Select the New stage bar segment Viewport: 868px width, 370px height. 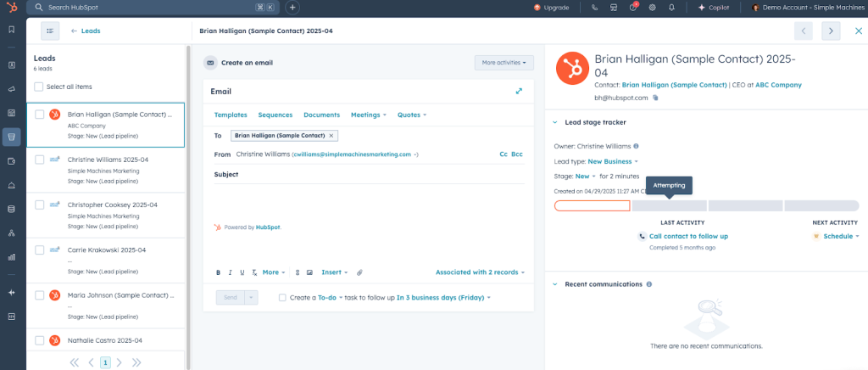click(x=593, y=206)
